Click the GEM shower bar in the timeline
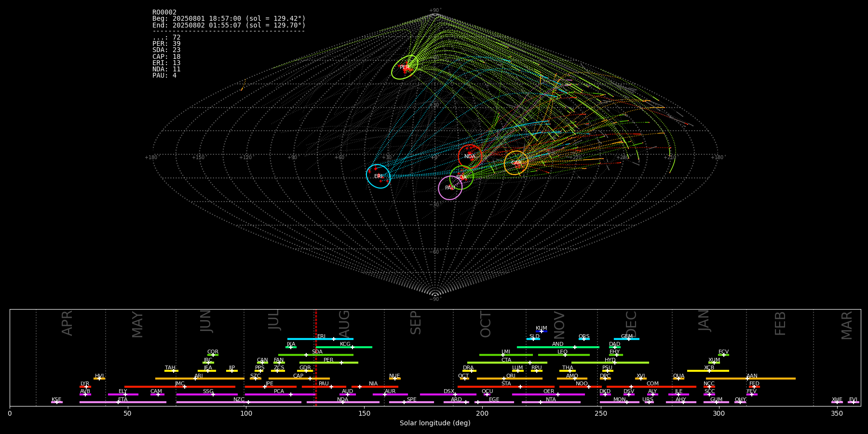868x434 pixels. pyautogui.click(x=626, y=339)
